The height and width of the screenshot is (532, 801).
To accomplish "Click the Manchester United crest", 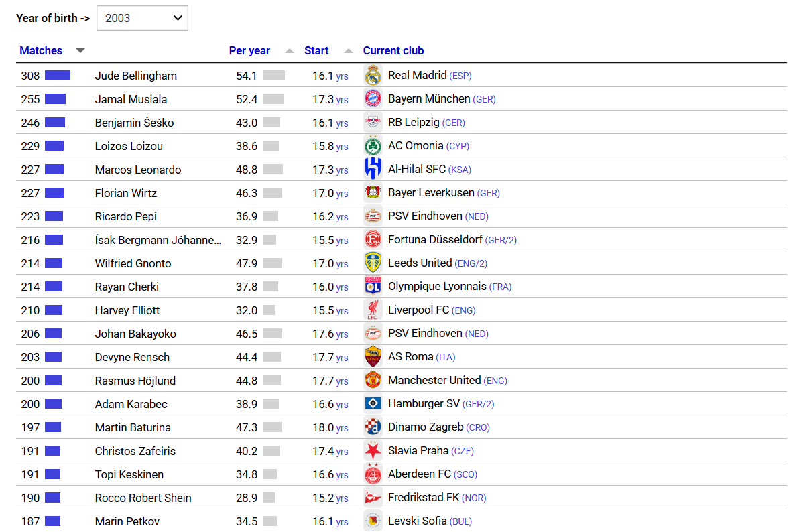I will click(373, 381).
